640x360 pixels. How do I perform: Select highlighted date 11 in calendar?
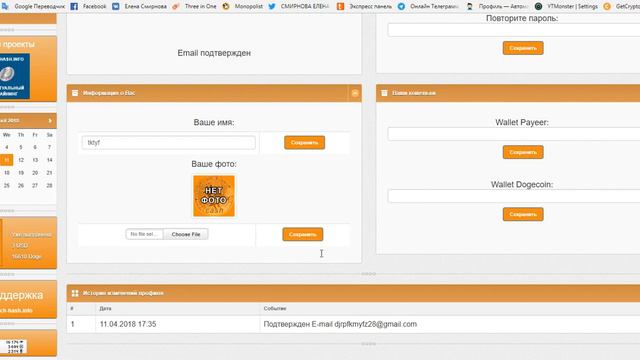(7, 160)
